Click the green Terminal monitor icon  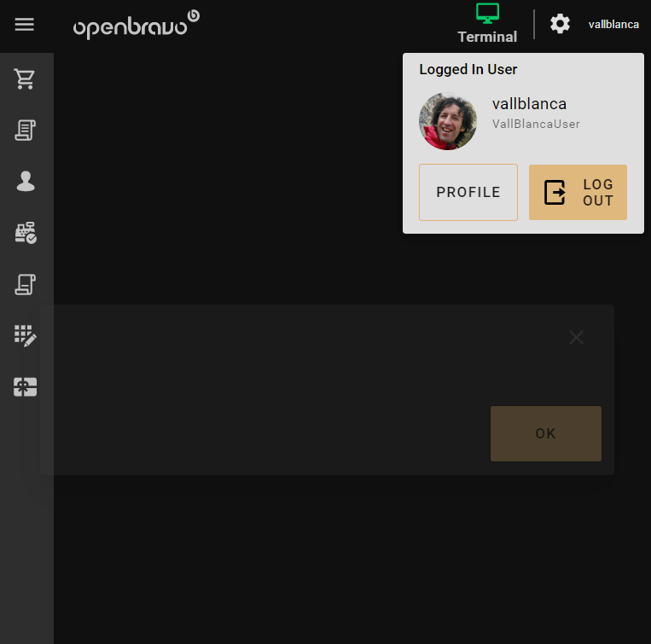coord(487,14)
